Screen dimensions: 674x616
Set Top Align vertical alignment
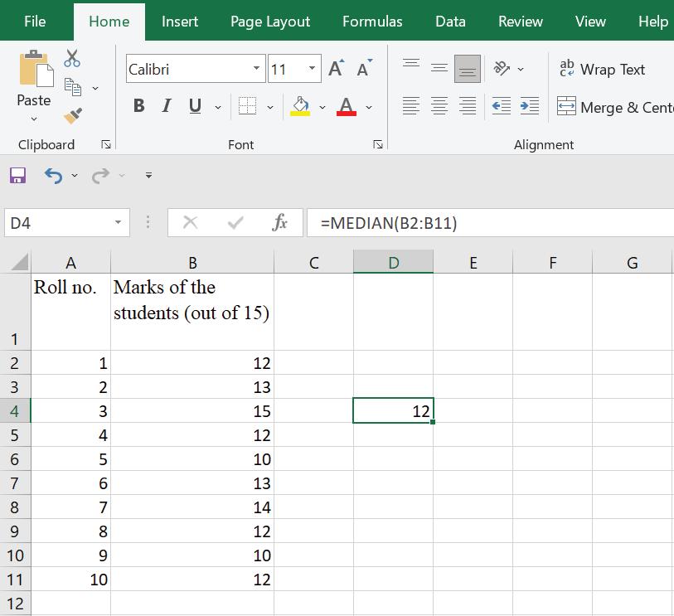411,64
